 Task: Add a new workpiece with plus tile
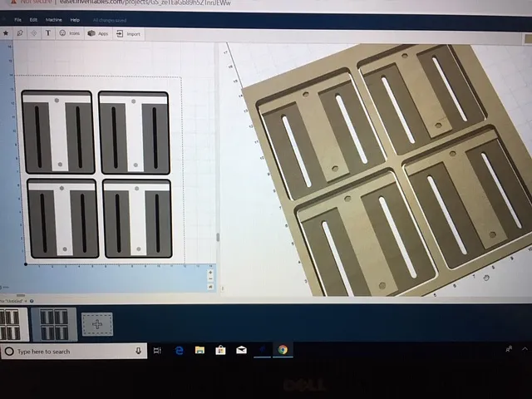click(x=97, y=324)
